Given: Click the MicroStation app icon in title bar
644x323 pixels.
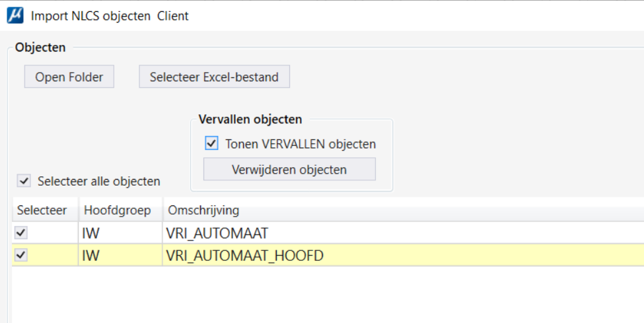Looking at the screenshot, I should (15, 16).
